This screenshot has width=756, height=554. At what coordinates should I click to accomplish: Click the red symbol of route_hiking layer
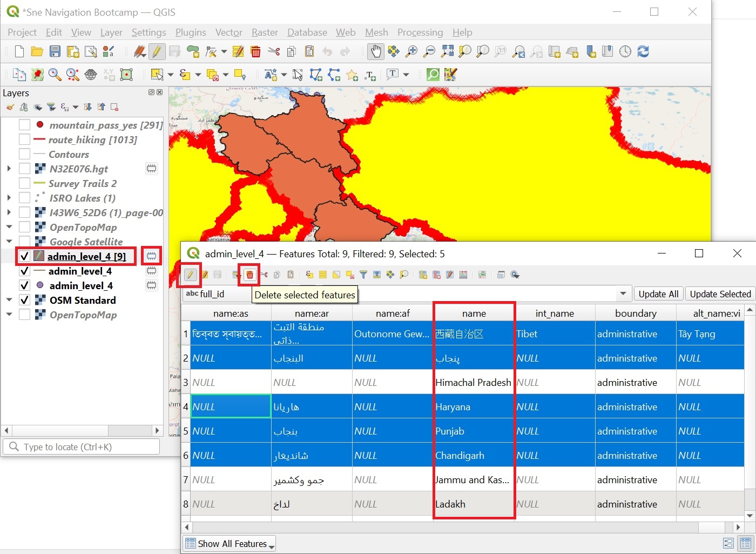click(x=39, y=139)
